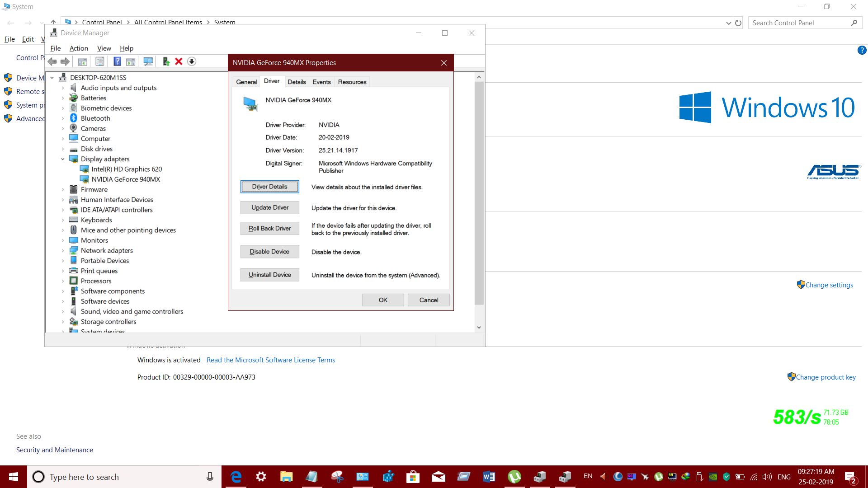Open Microsoft Edge from the taskbar
The height and width of the screenshot is (488, 868).
pos(236,477)
